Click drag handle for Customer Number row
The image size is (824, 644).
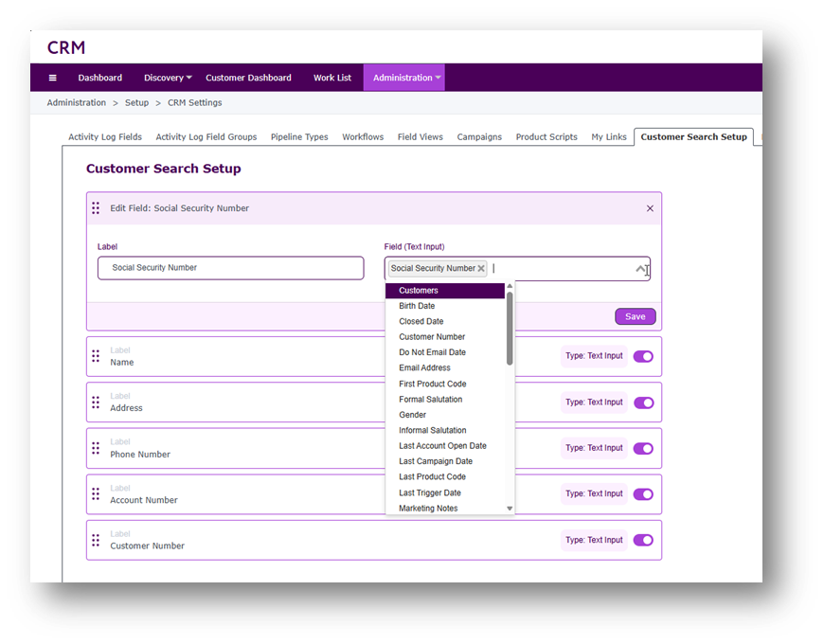(96, 540)
